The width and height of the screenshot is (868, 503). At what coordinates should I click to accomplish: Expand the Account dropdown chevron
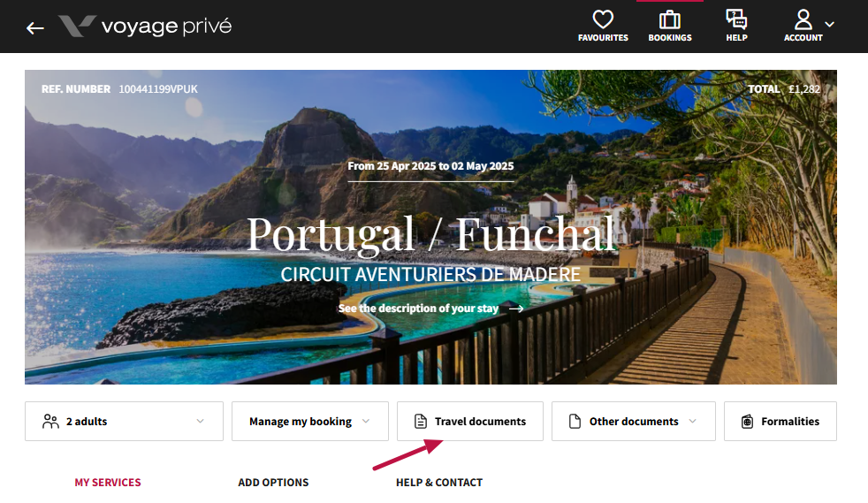pyautogui.click(x=829, y=24)
